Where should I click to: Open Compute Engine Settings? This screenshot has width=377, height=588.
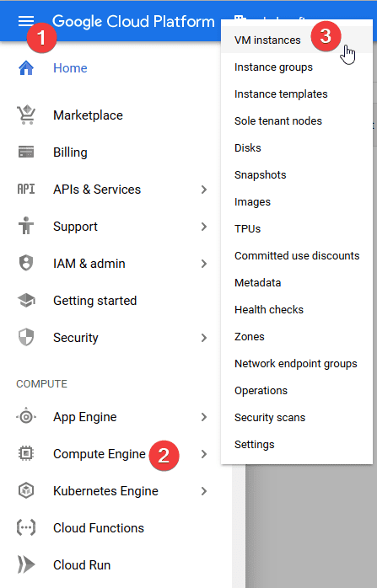[297, 445]
